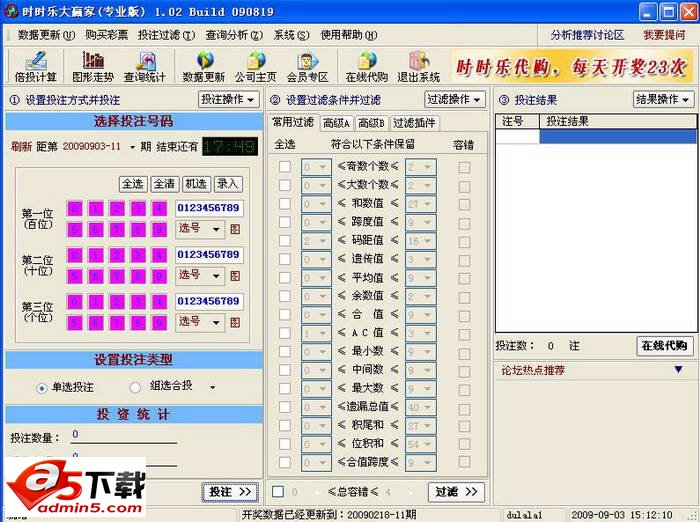Click the 时时乐代购 banner advertisement
Screen dimensions: 700x522
click(571, 67)
